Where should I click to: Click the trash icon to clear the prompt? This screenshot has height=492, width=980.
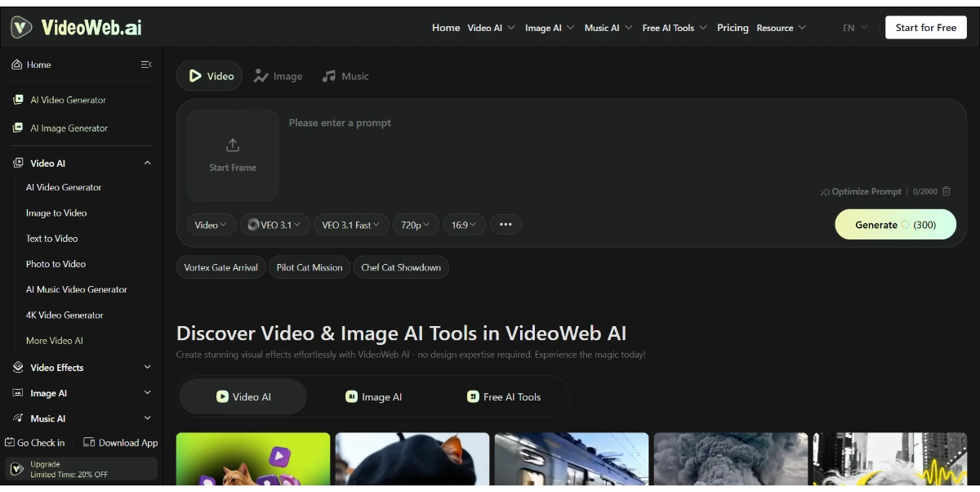(947, 191)
